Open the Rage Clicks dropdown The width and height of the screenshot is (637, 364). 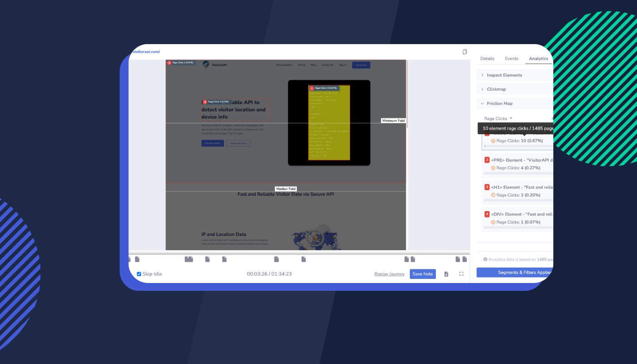498,118
